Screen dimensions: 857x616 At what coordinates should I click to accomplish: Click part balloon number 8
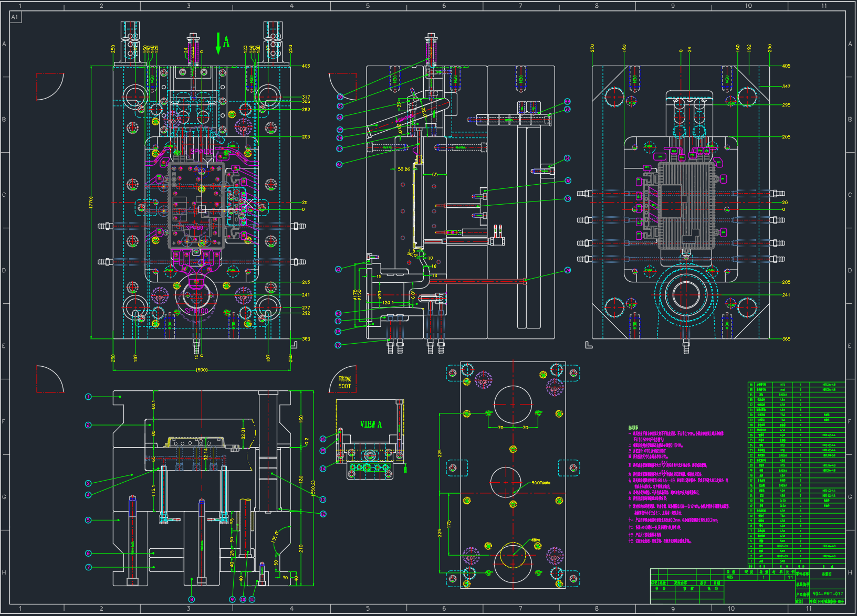(x=192, y=599)
